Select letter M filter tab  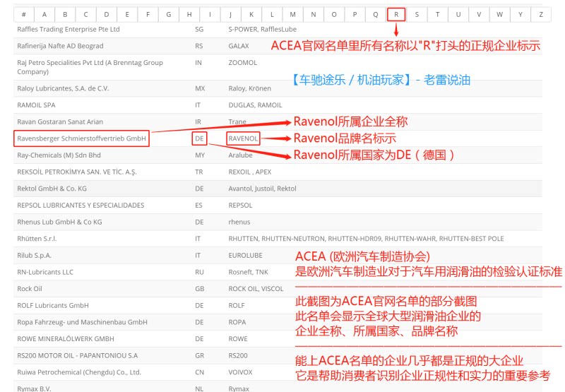tap(293, 14)
